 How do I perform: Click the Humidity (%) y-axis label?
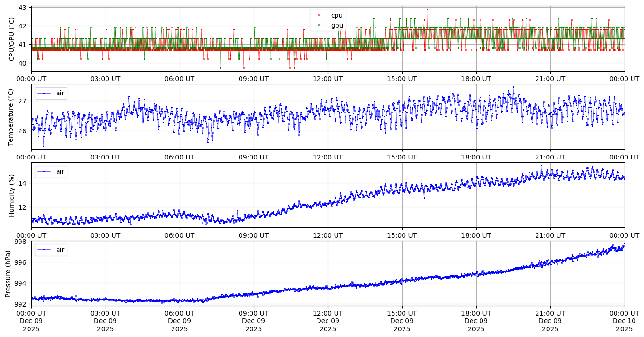coord(12,195)
